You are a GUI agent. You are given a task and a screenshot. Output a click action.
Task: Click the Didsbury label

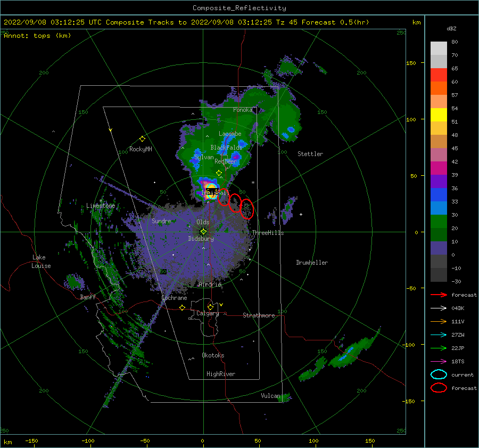pyautogui.click(x=201, y=239)
